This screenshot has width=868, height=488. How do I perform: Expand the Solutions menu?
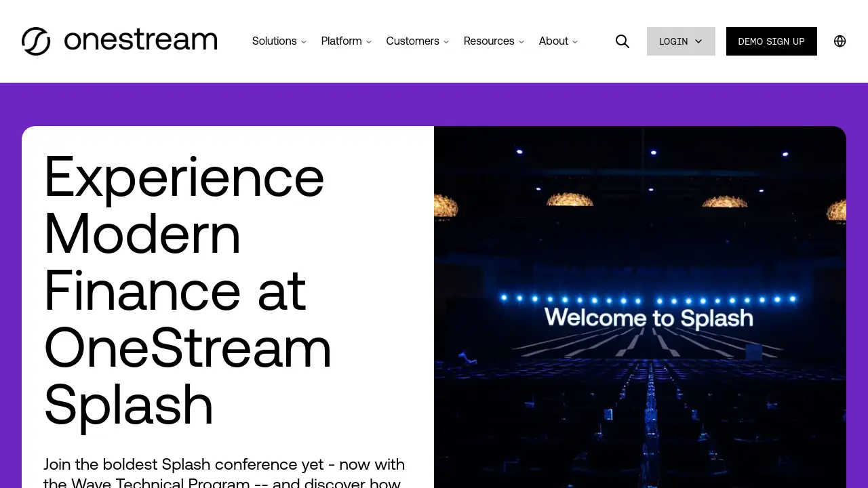tap(279, 41)
